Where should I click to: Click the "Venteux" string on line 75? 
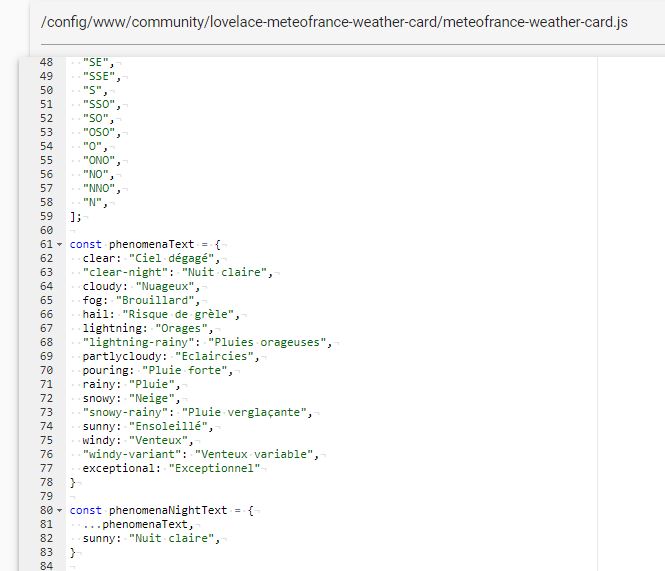(x=159, y=440)
